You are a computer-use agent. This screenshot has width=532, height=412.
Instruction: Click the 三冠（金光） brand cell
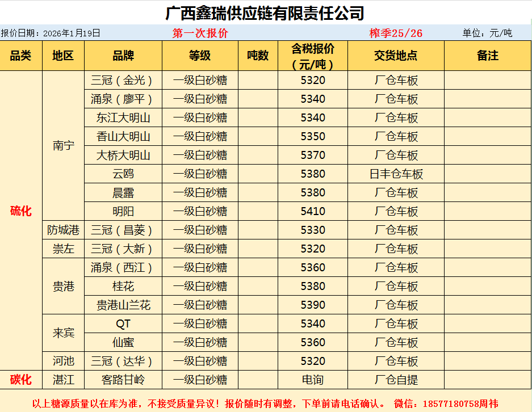click(123, 81)
